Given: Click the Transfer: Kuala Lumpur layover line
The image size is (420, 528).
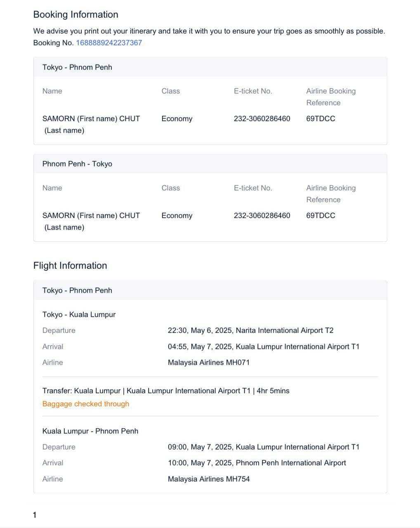Looking at the screenshot, I should coord(166,391).
